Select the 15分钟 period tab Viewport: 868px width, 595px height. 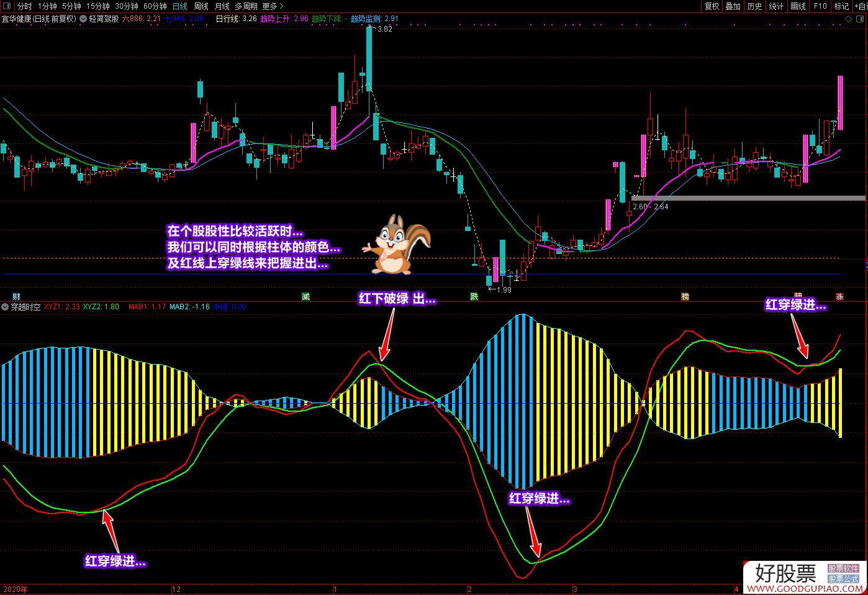98,6
